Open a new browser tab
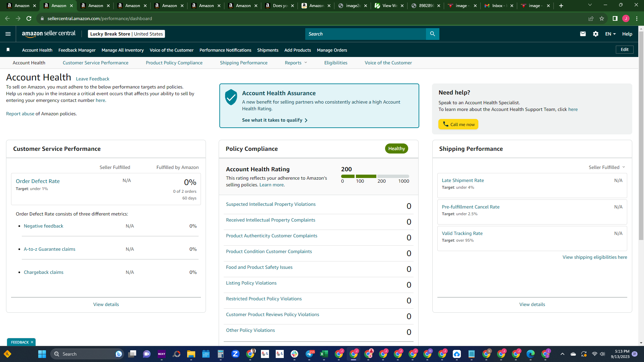The height and width of the screenshot is (362, 644). tap(561, 6)
